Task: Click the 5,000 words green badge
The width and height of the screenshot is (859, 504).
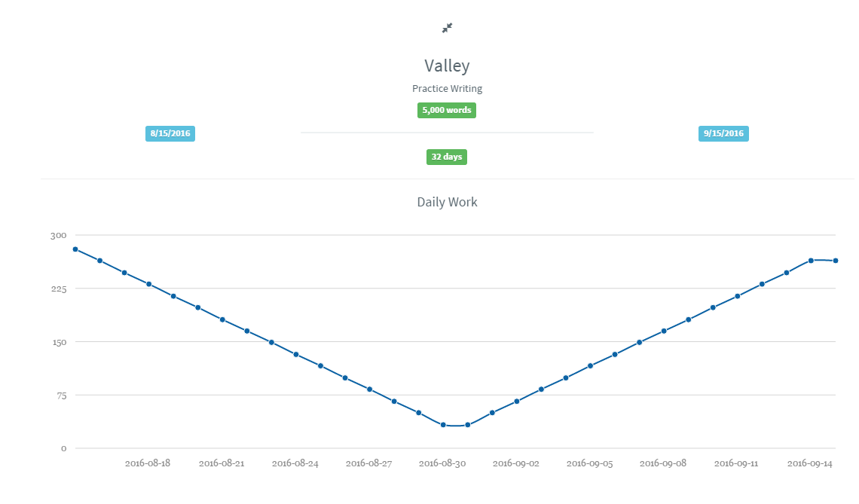Action: pos(447,110)
